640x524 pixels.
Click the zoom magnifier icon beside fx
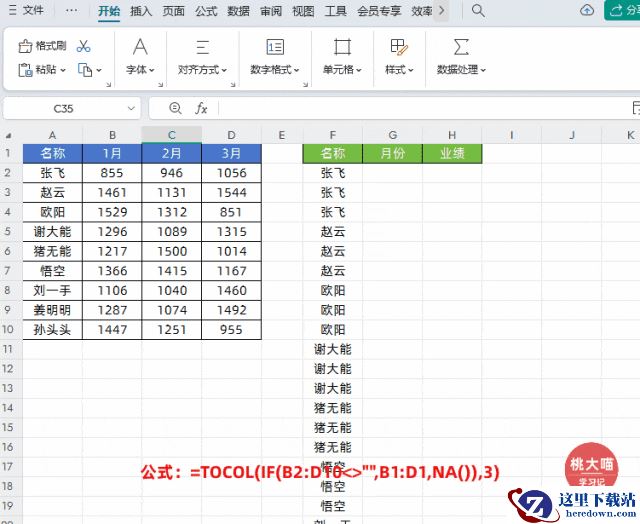point(176,108)
